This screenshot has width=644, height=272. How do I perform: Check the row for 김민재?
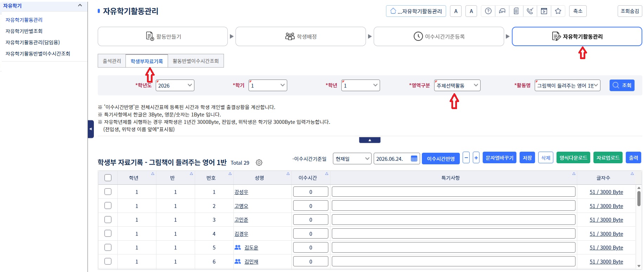pyautogui.click(x=108, y=261)
